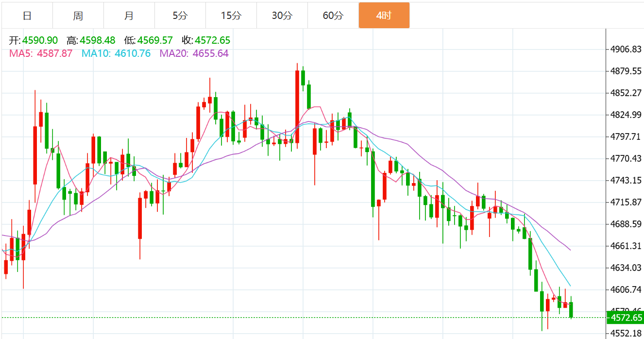Open the 月 monthly chart tab

[x=129, y=16]
